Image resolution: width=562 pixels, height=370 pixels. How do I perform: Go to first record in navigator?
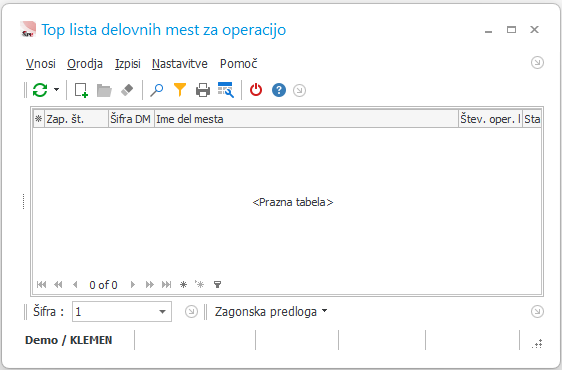[42, 285]
